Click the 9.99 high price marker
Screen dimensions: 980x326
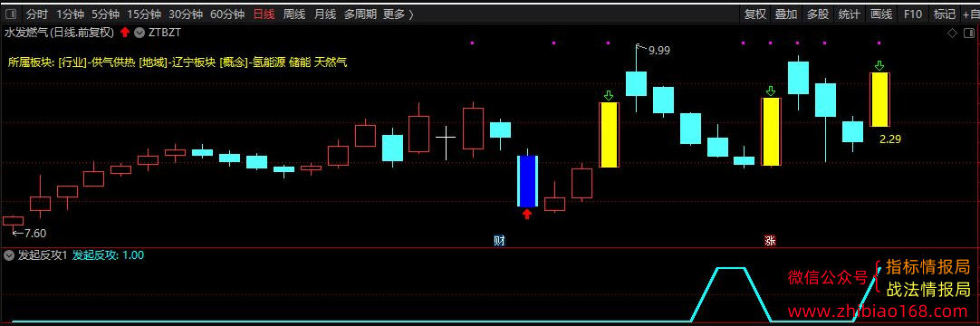pos(659,51)
